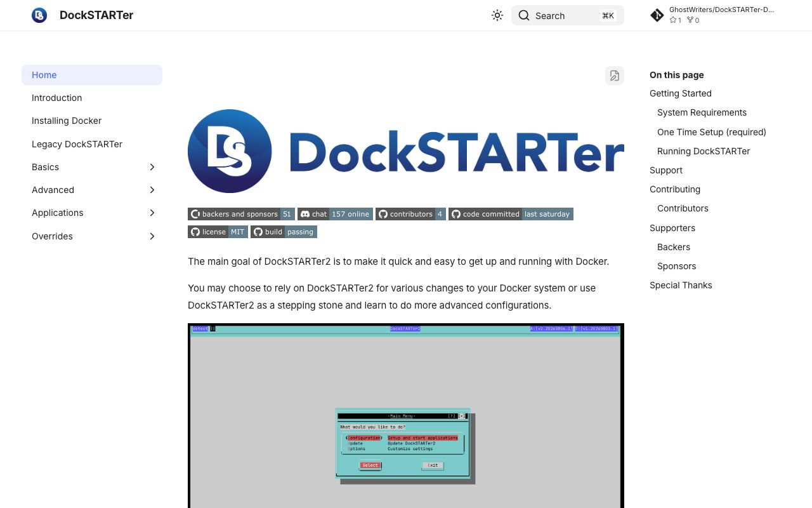Jump to Sponsors section
The image size is (812, 508).
(x=677, y=266)
